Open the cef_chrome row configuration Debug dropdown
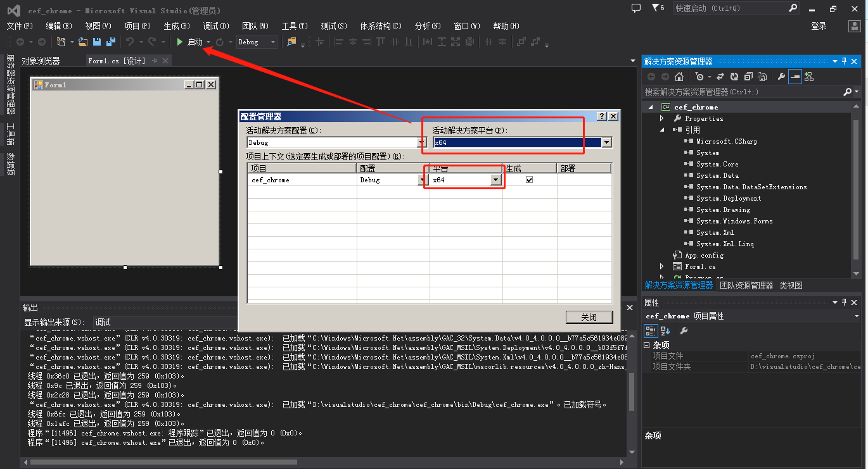Image resolution: width=868 pixels, height=469 pixels. 423,180
